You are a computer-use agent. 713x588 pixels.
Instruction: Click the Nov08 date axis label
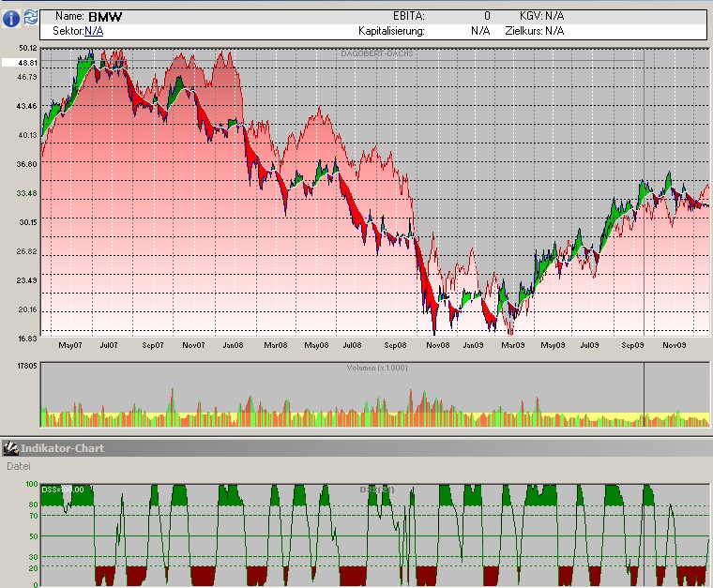tap(437, 345)
